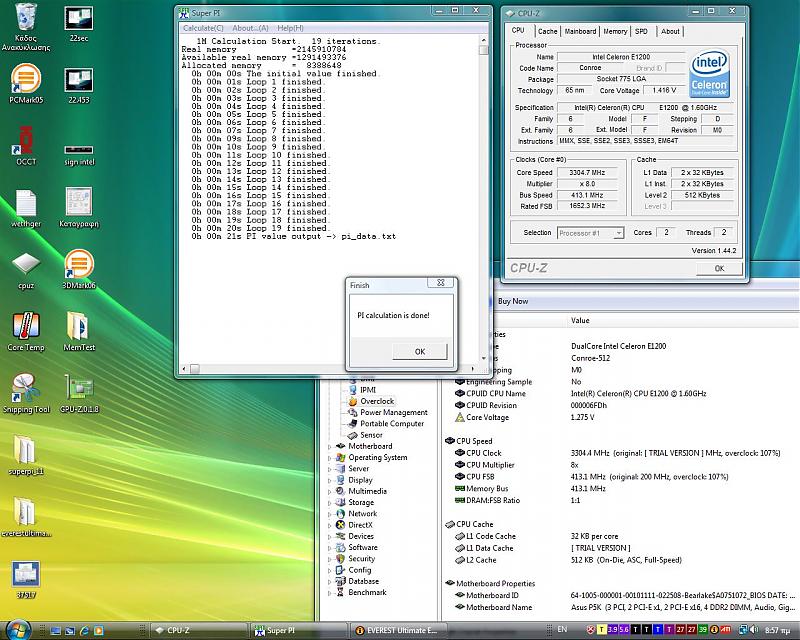Select Database in the EVEREST tree

click(363, 581)
